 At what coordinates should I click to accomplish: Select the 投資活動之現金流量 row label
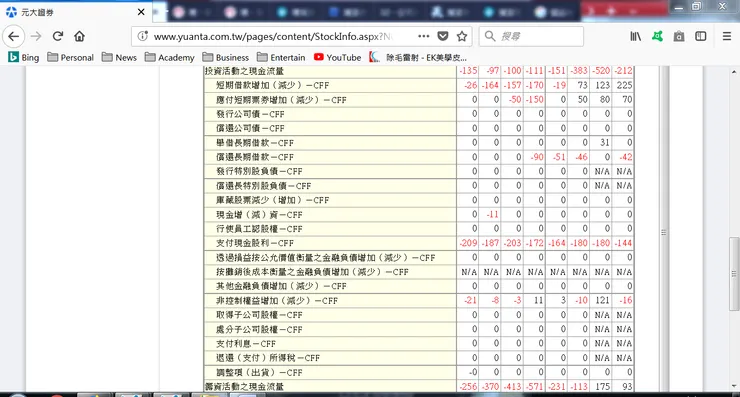click(244, 71)
